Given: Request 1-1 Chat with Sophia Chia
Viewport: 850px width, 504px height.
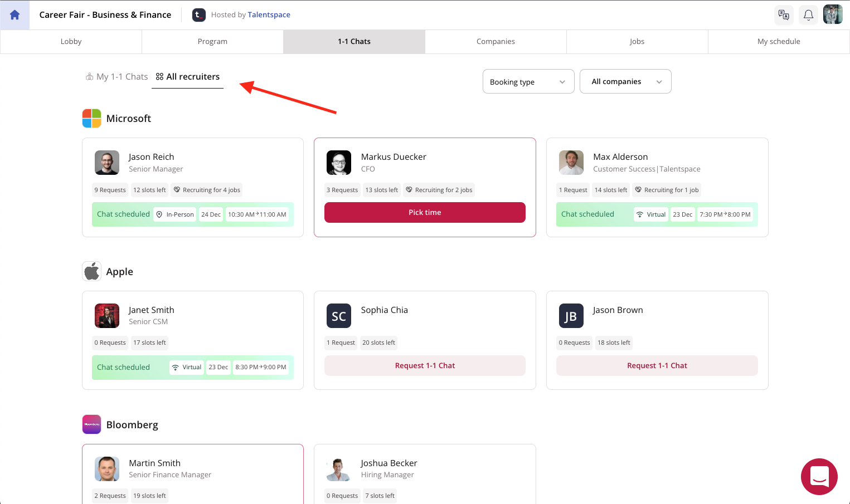Looking at the screenshot, I should pos(425,365).
